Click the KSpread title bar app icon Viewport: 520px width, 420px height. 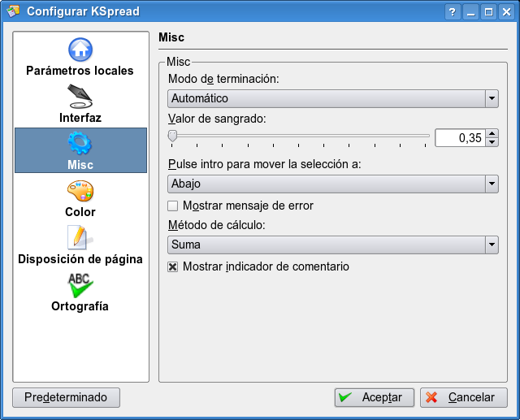pyautogui.click(x=12, y=11)
